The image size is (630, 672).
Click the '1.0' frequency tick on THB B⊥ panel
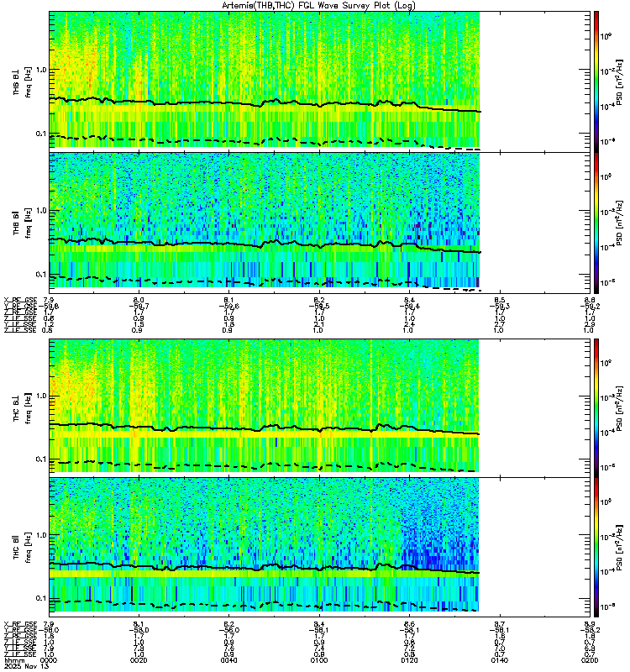coord(41,70)
